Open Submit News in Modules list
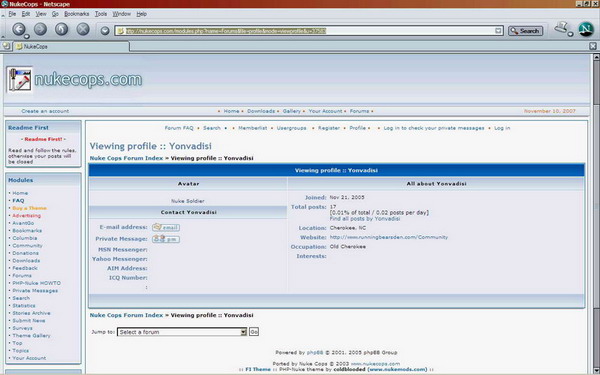The height and width of the screenshot is (375, 600). click(x=29, y=321)
